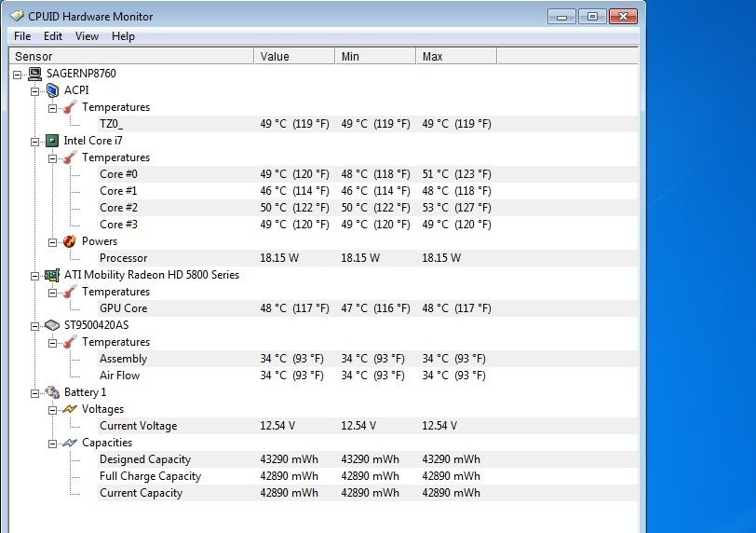
Task: Click the Battery 1 icon
Action: point(52,392)
